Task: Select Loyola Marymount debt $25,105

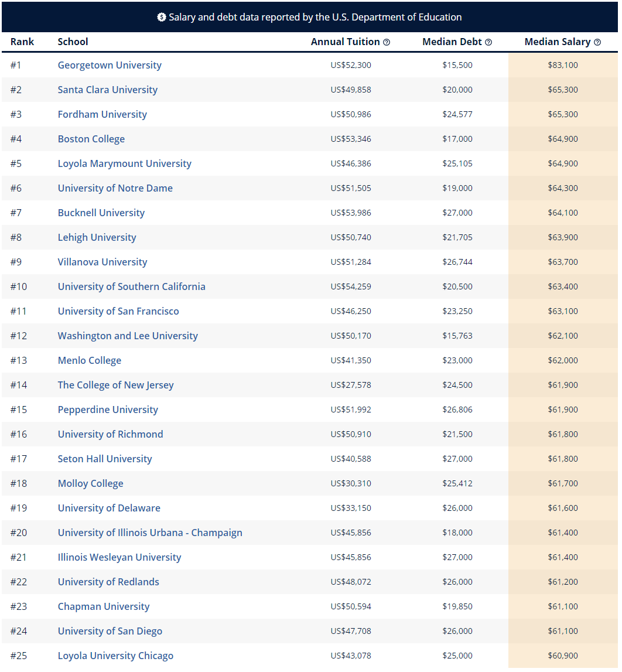Action: 457,163
